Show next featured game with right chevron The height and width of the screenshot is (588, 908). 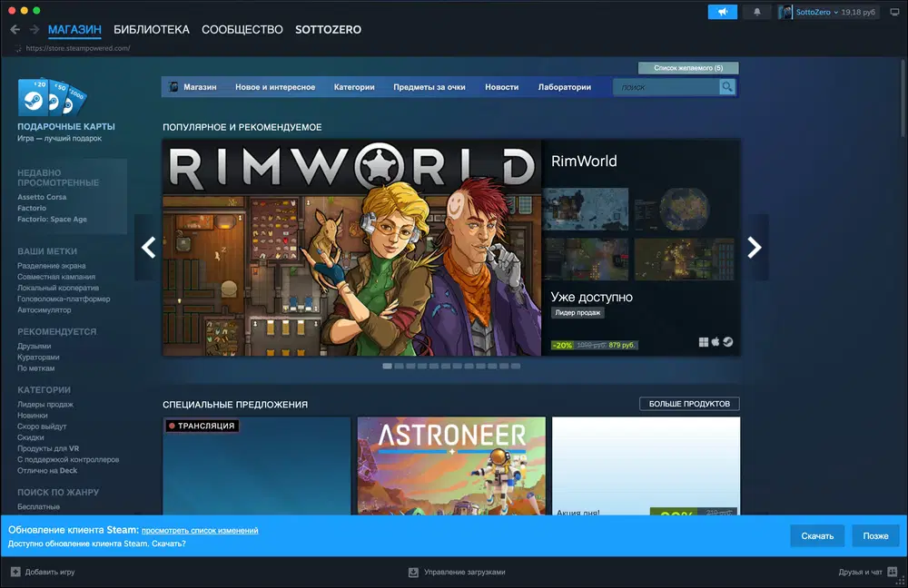pos(754,248)
